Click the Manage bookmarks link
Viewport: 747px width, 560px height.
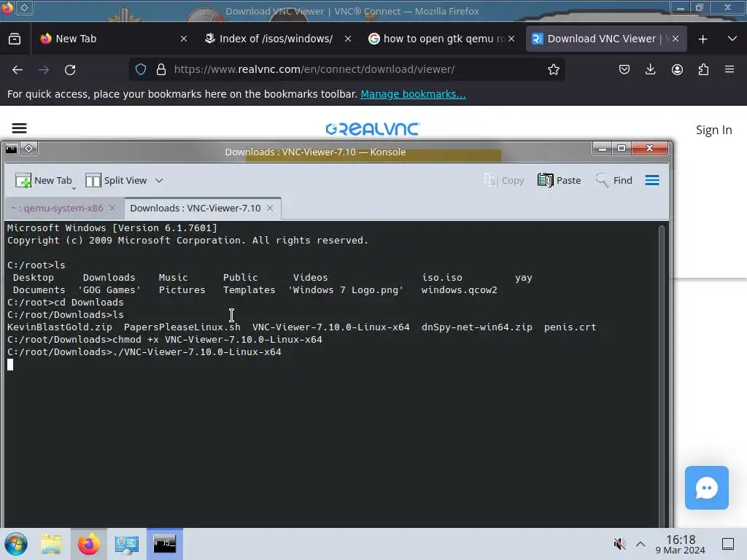[x=413, y=94]
